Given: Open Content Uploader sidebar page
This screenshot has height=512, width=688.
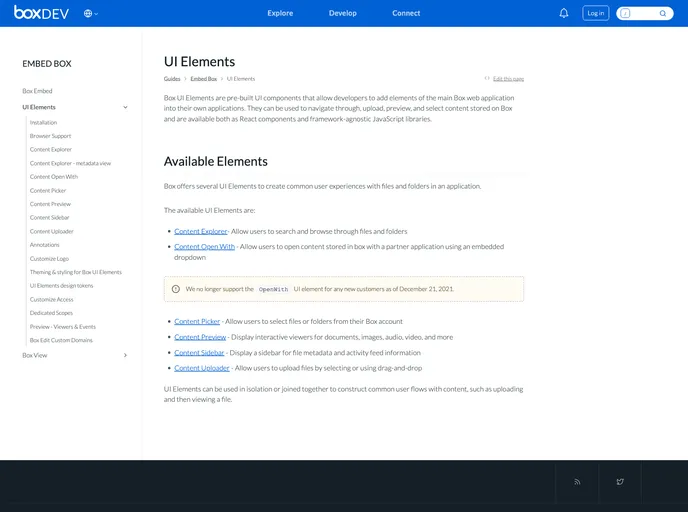Looking at the screenshot, I should [52, 231].
